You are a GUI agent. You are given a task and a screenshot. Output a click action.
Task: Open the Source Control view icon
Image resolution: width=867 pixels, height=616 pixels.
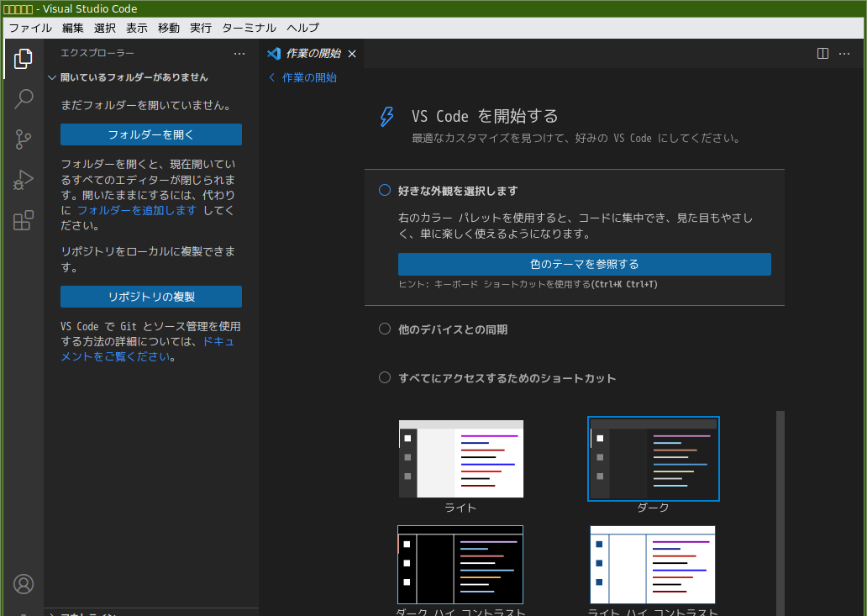[x=24, y=140]
